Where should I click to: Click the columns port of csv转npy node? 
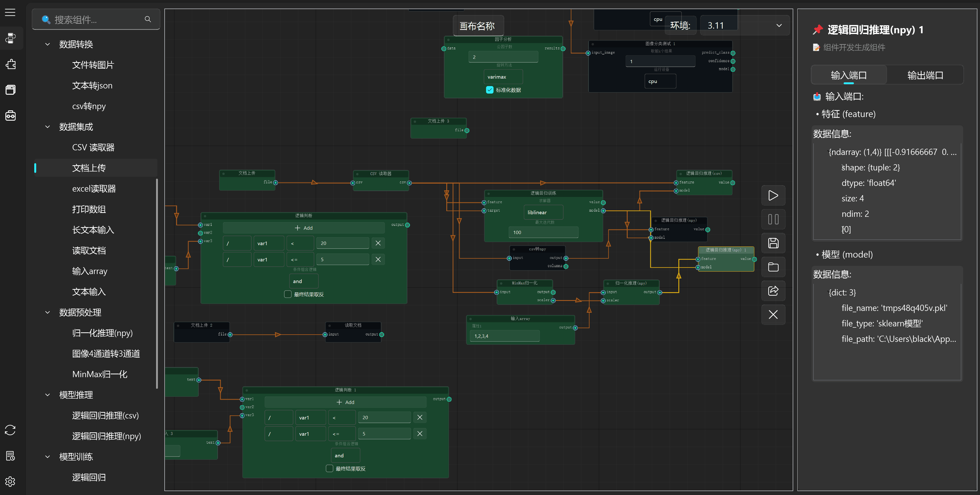coord(566,267)
